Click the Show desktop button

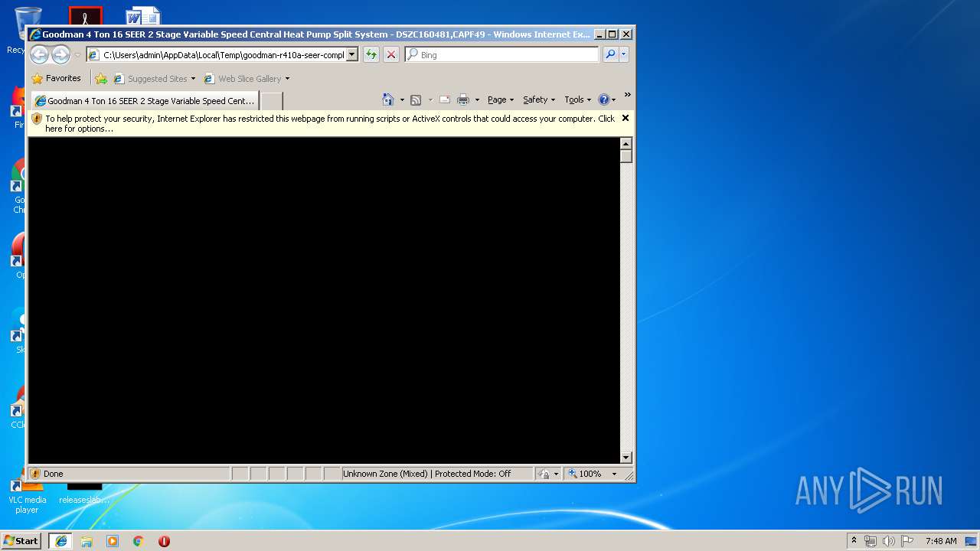[972, 541]
